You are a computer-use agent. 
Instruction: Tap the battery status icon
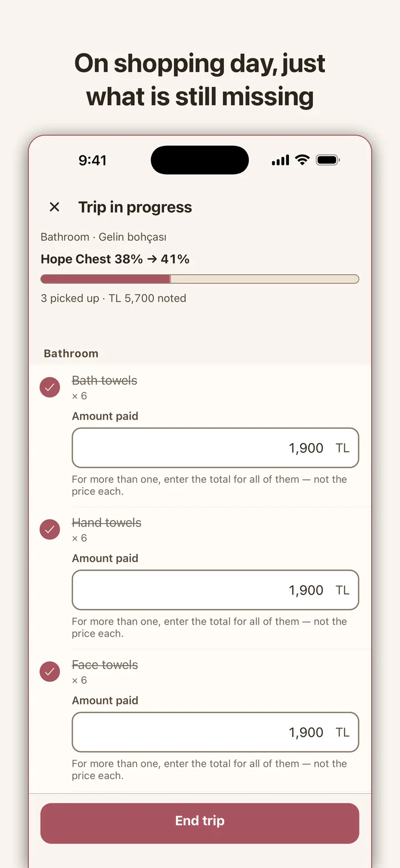click(328, 160)
